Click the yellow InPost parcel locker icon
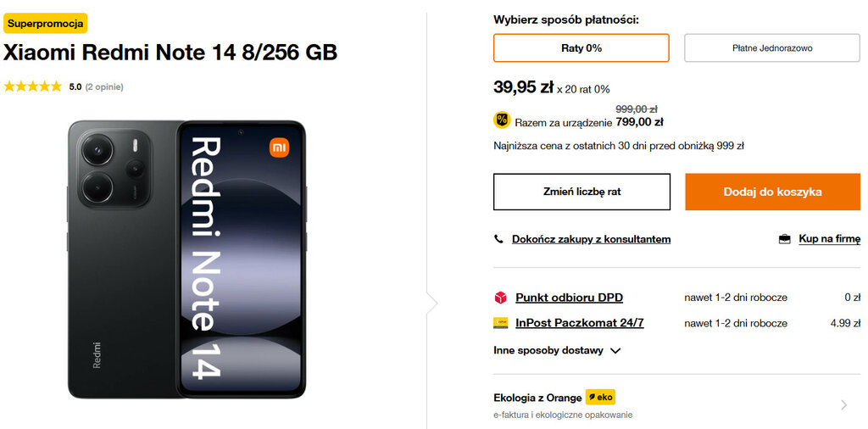The height and width of the screenshot is (429, 868). (x=500, y=323)
